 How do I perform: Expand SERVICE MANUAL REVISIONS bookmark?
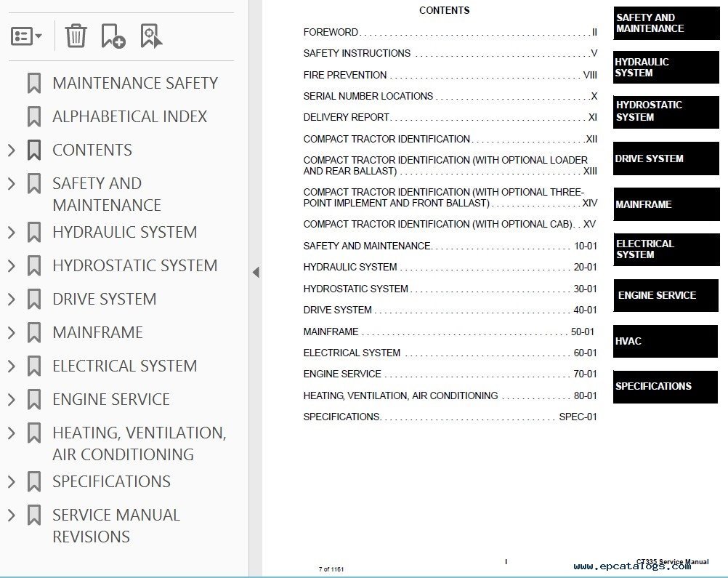[x=12, y=515]
